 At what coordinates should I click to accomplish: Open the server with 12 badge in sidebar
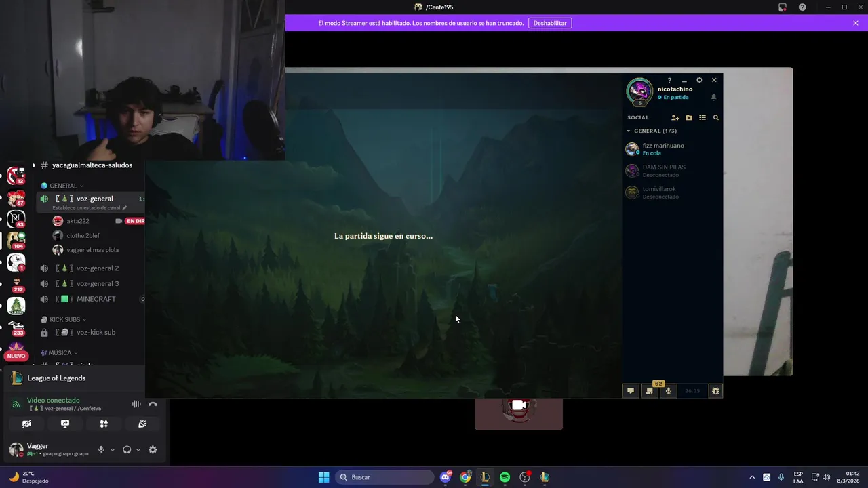pos(16,176)
